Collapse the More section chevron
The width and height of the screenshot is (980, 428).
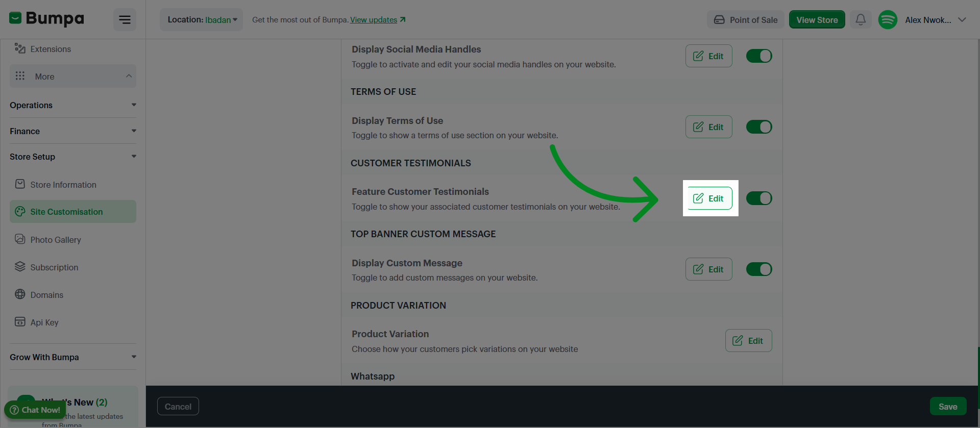pyautogui.click(x=129, y=76)
